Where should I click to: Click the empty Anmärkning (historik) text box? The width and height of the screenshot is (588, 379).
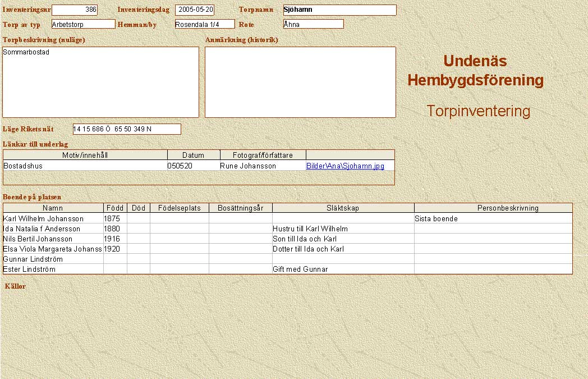[x=300, y=82]
